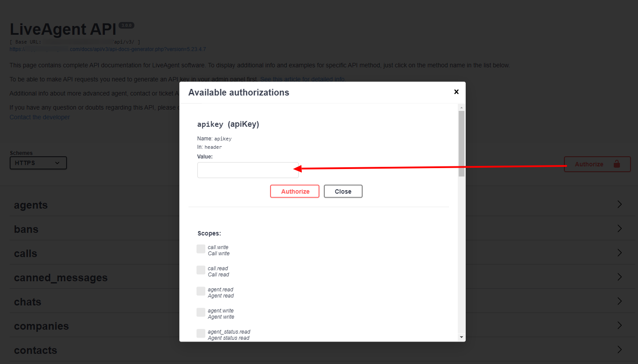
Task: Enable the agent.write scope checkbox
Action: tap(201, 313)
